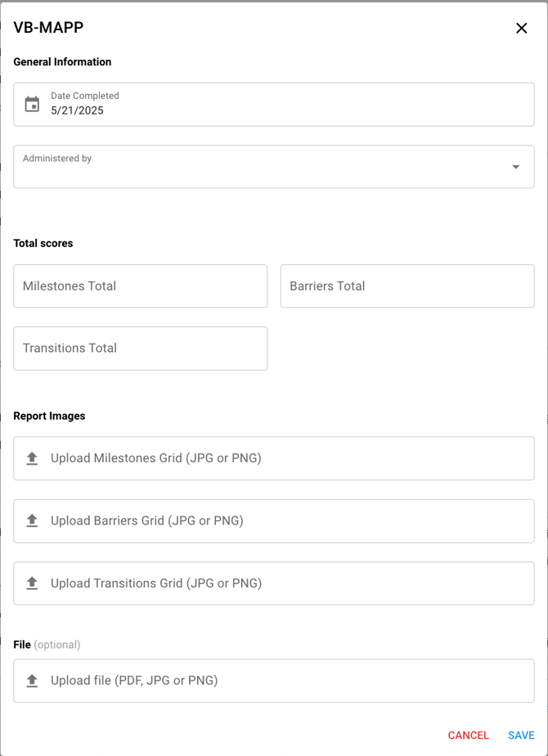Click the upload icon in optional File row
548x756 pixels.
(33, 681)
